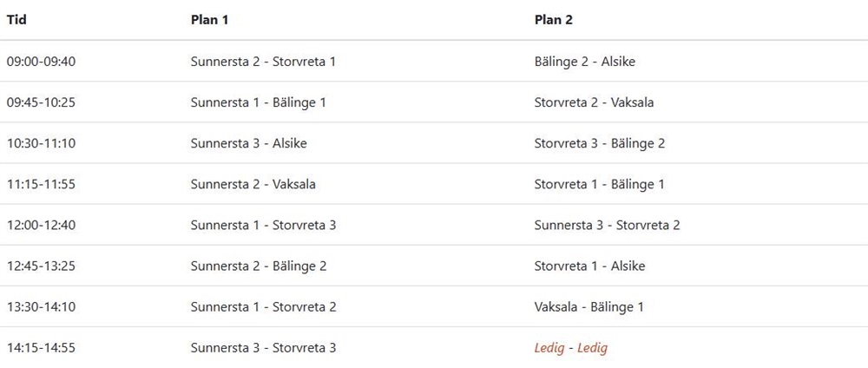The height and width of the screenshot is (368, 868).
Task: Click the Vaksala - Bälinge 1 match
Action: click(x=589, y=307)
